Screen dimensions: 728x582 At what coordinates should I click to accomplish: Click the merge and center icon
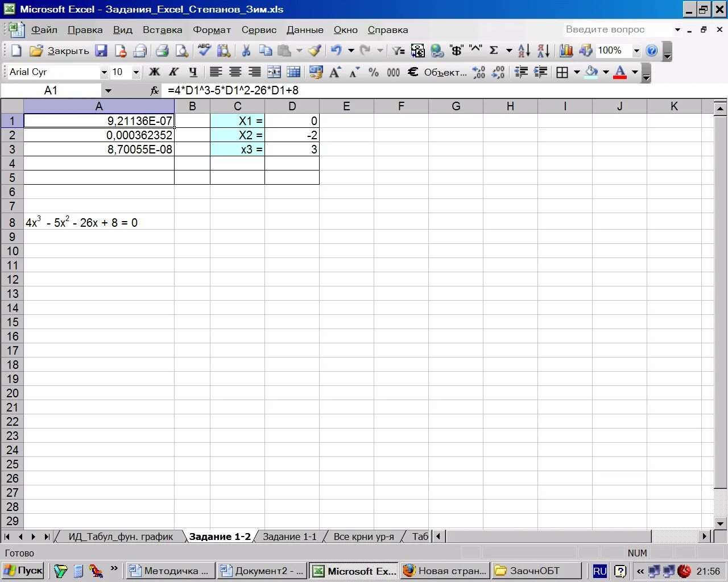(274, 72)
